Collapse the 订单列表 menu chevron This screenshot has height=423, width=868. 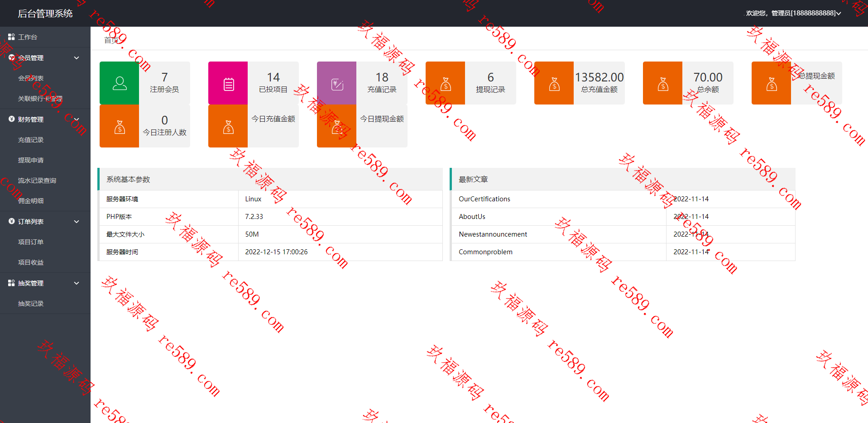point(77,222)
